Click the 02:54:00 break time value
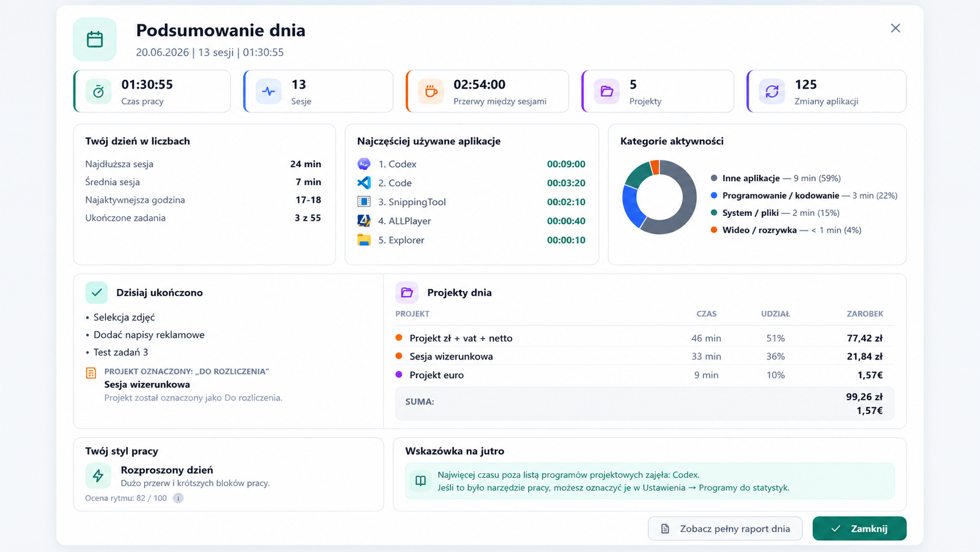980x552 pixels. pos(479,84)
